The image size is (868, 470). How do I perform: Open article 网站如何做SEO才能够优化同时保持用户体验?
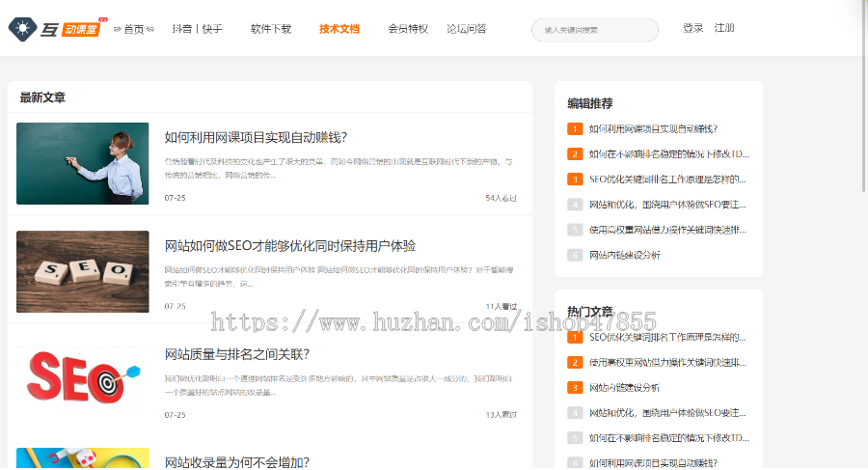(290, 245)
